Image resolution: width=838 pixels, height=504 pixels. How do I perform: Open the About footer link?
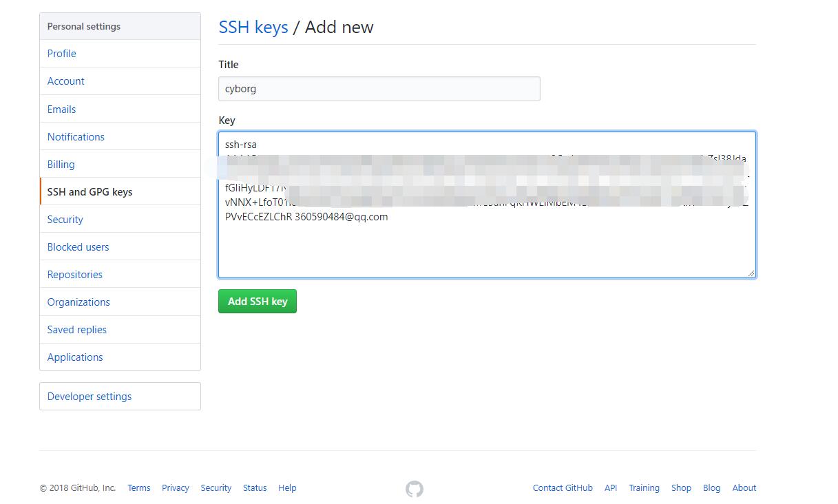[x=744, y=487]
